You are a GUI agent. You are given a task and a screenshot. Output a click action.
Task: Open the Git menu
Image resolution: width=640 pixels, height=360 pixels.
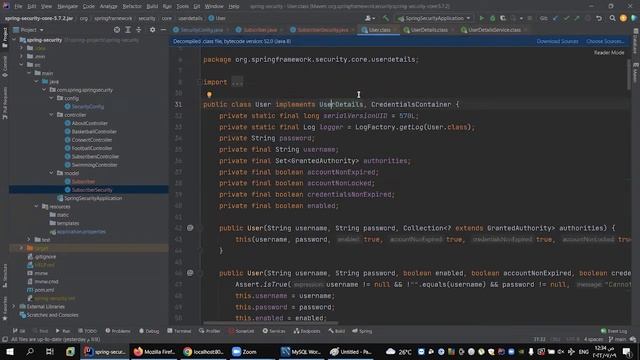(197, 7)
